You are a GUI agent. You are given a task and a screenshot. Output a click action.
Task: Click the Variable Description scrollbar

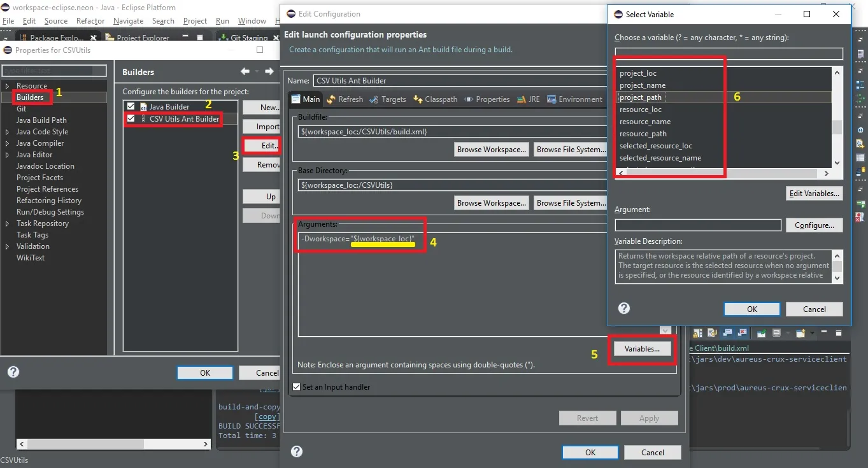[x=837, y=266]
